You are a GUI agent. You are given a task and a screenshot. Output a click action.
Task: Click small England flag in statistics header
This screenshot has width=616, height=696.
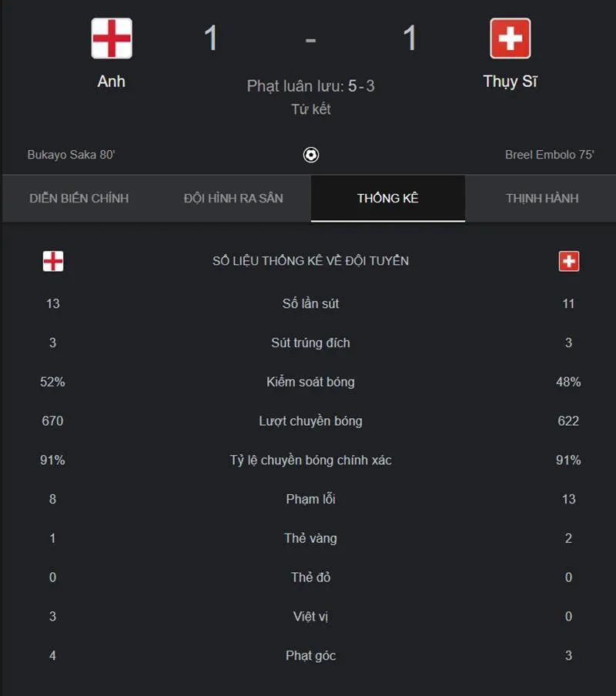[x=53, y=261]
